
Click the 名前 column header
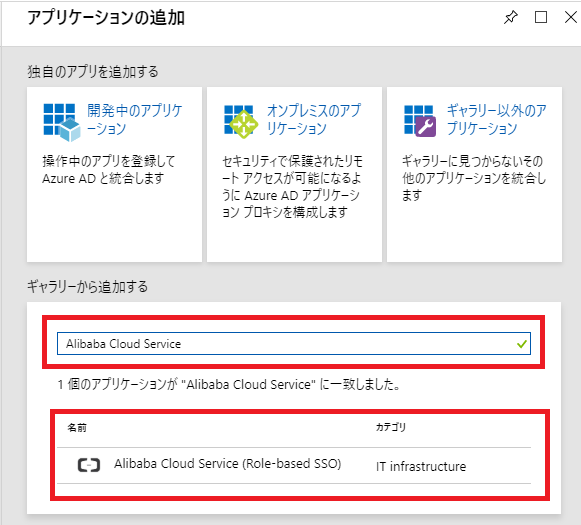(x=77, y=428)
